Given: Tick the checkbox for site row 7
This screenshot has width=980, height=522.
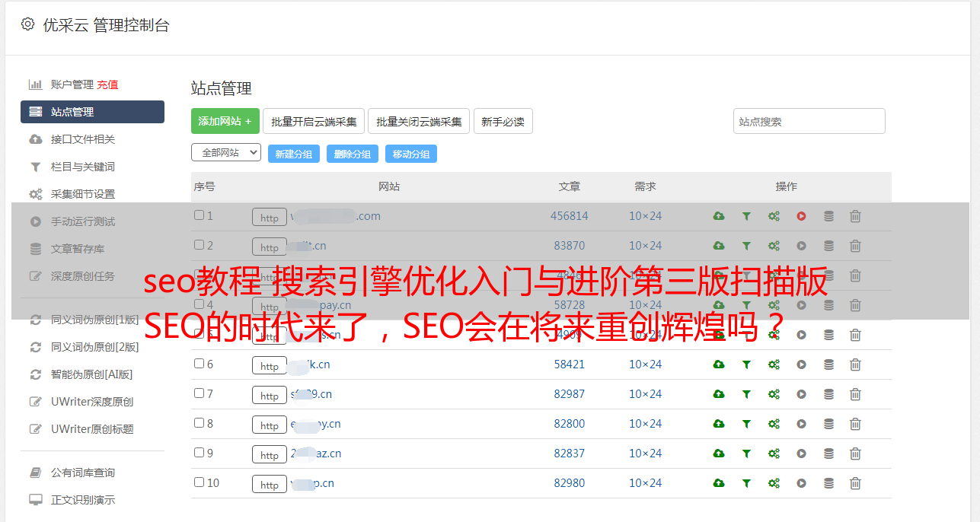Looking at the screenshot, I should (199, 393).
